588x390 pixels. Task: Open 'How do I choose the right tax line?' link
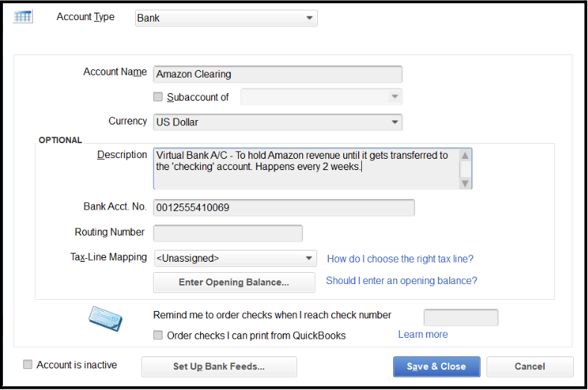click(x=400, y=259)
